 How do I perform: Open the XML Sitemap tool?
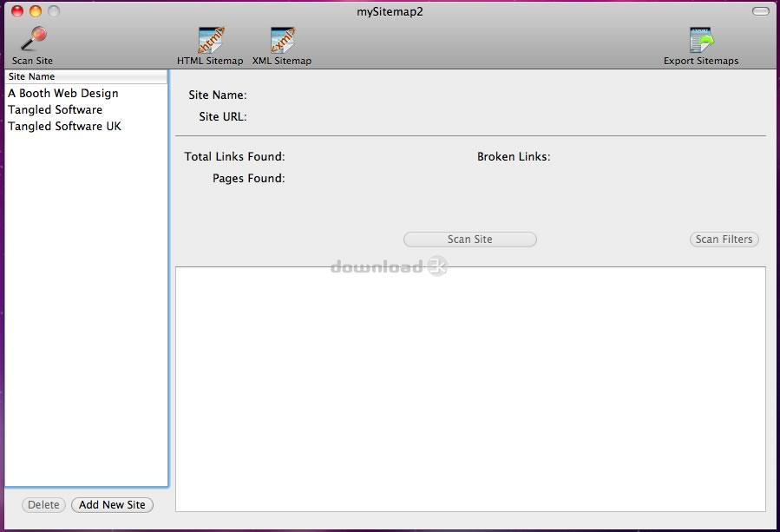282,41
